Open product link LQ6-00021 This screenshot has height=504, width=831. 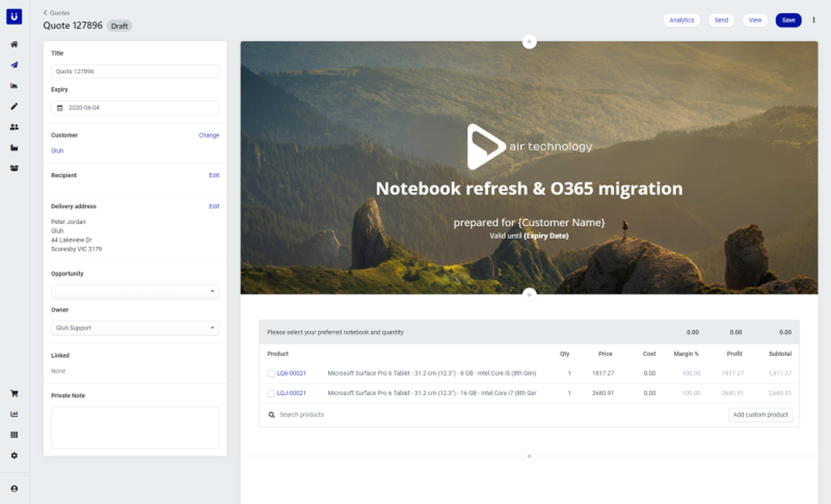[x=292, y=374]
